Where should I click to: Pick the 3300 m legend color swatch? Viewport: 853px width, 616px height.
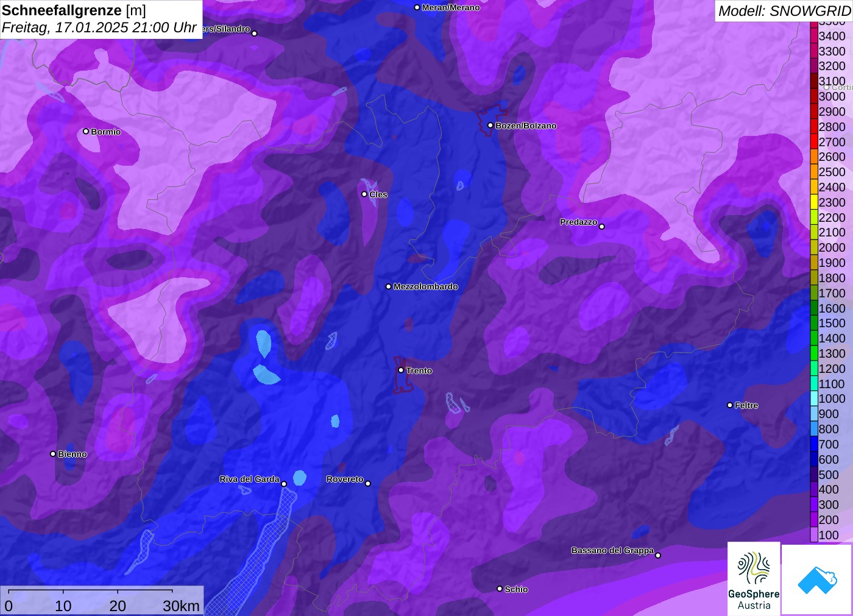click(x=814, y=51)
